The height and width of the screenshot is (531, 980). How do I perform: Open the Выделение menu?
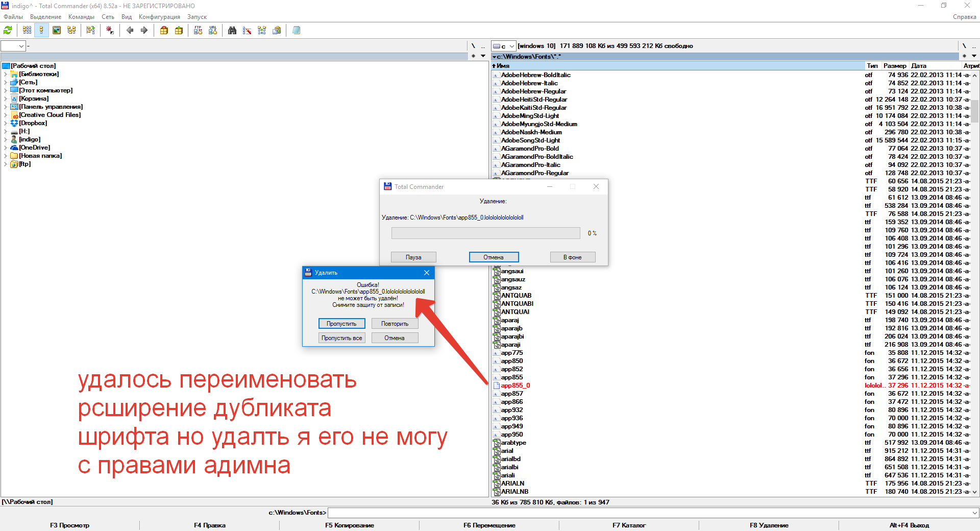(x=46, y=17)
